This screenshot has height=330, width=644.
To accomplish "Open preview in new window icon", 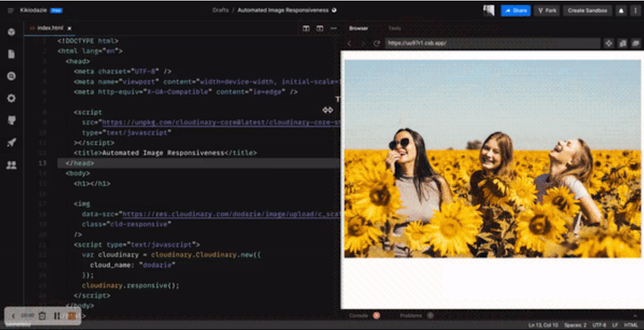I will 636,43.
